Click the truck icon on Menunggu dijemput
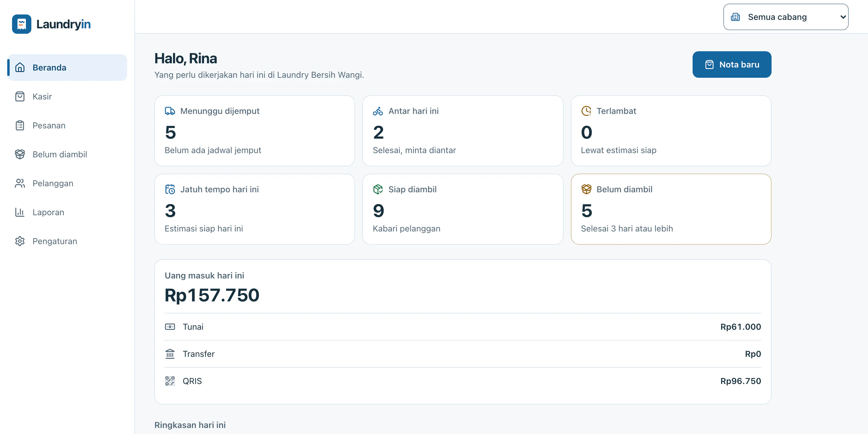Image resolution: width=868 pixels, height=434 pixels. 170,111
